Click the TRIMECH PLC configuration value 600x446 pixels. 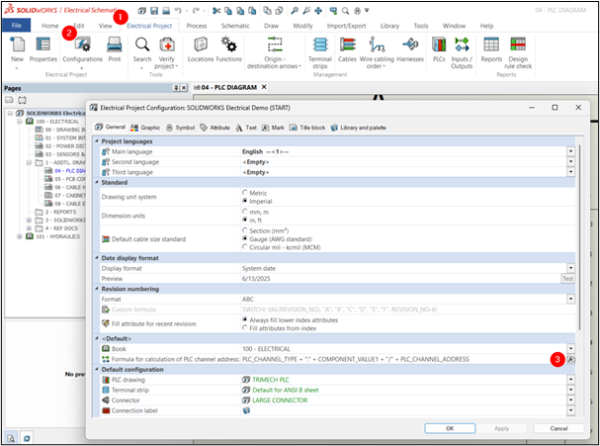point(271,380)
